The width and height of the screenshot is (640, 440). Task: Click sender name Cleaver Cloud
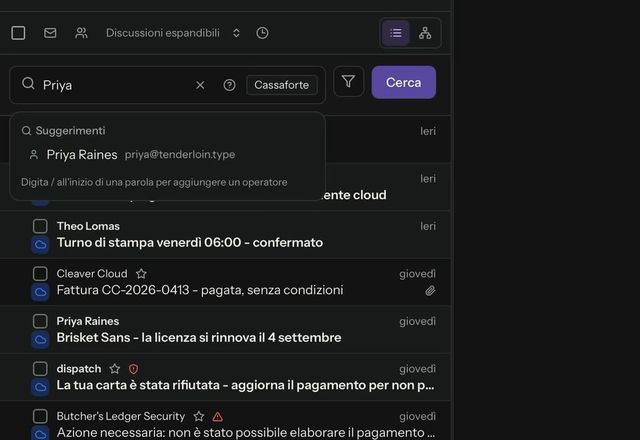click(x=92, y=273)
